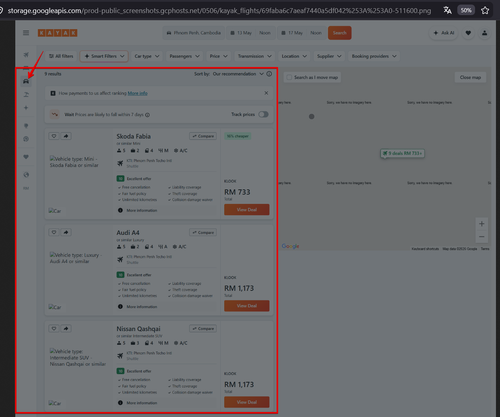Open the user profile icon

pos(484,33)
